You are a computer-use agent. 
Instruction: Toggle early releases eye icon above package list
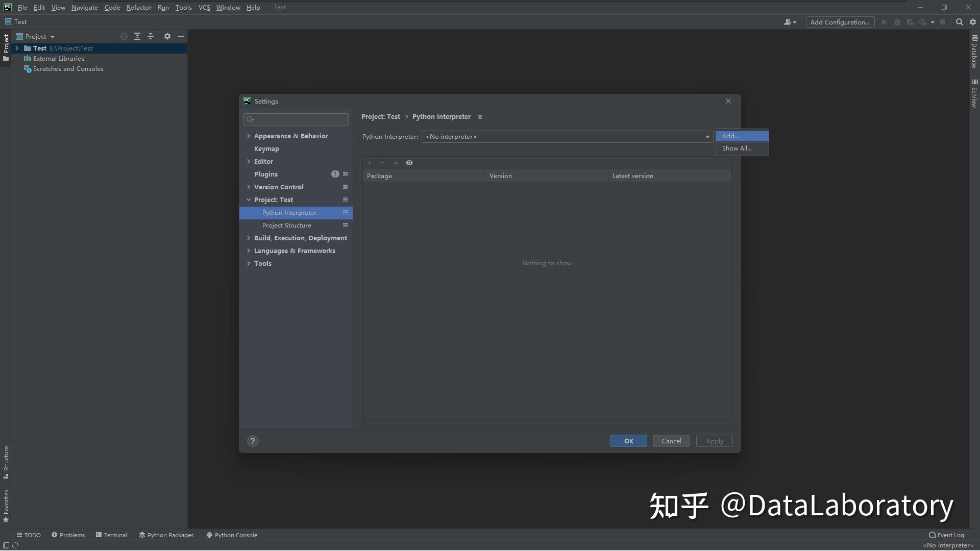tap(409, 162)
